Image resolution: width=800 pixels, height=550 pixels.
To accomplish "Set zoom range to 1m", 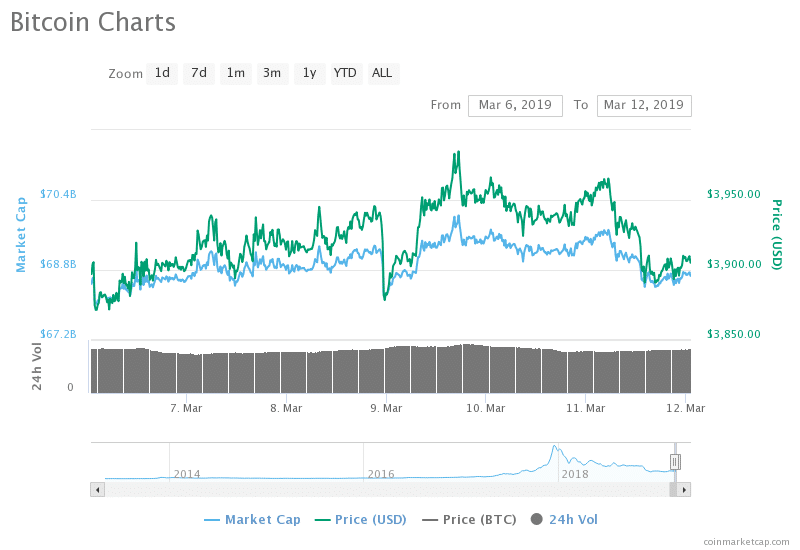I will pyautogui.click(x=236, y=73).
